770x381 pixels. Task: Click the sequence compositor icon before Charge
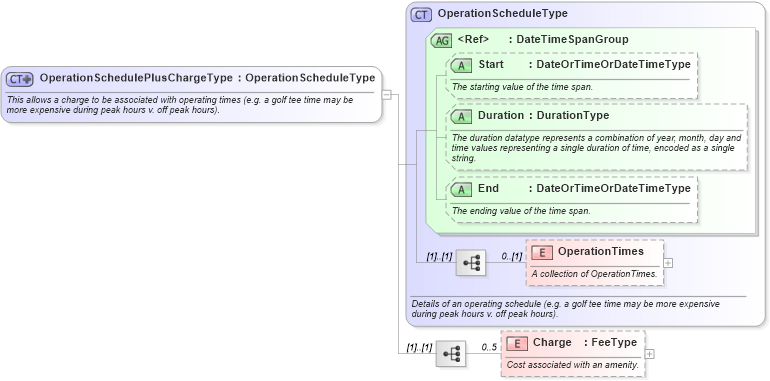pyautogui.click(x=451, y=354)
